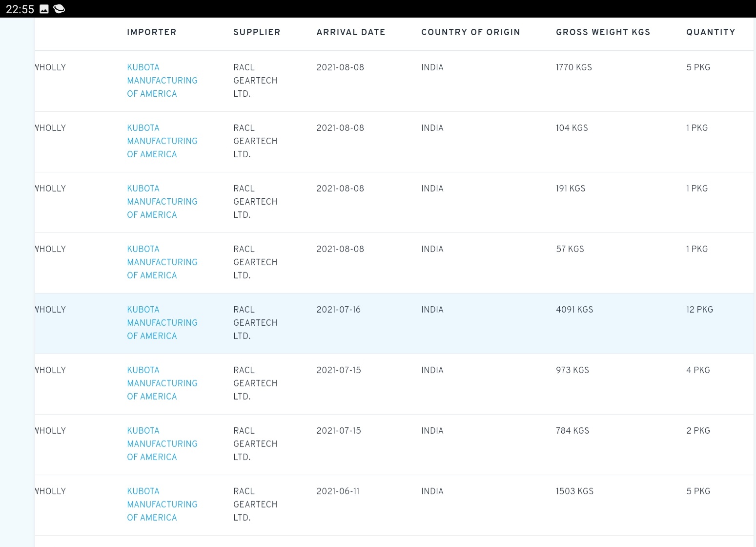Viewport: 756px width, 547px height.
Task: Open Kubota importer link in 1770 KGS row
Action: pyautogui.click(x=162, y=81)
